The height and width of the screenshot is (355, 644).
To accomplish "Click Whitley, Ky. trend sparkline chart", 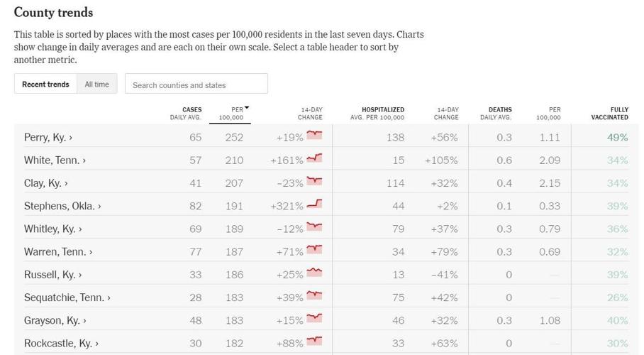I will 314,227.
